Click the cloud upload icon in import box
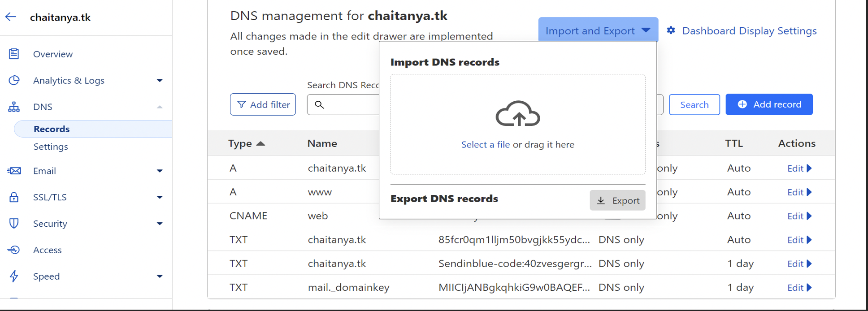Viewport: 868px width, 311px height. click(x=518, y=113)
